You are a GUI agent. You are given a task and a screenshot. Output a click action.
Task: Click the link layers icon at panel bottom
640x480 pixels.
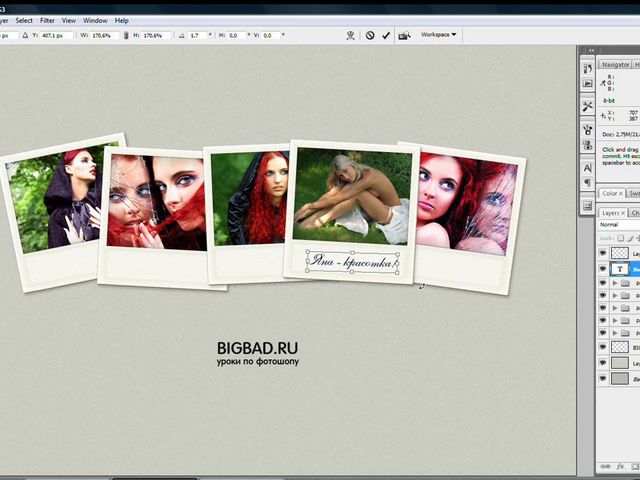pos(606,466)
